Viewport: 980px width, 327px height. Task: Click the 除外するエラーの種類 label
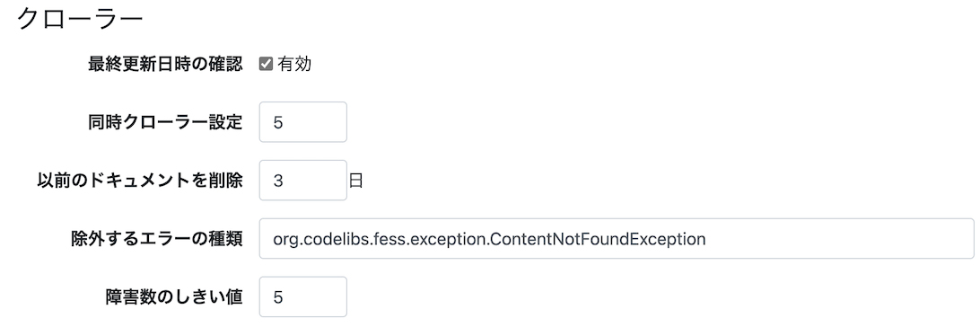157,238
